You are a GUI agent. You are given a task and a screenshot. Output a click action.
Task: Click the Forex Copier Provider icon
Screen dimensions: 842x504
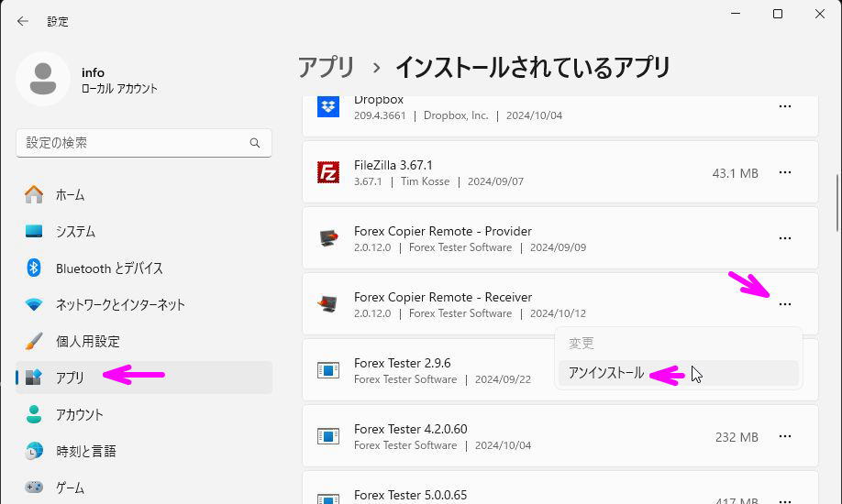click(328, 237)
